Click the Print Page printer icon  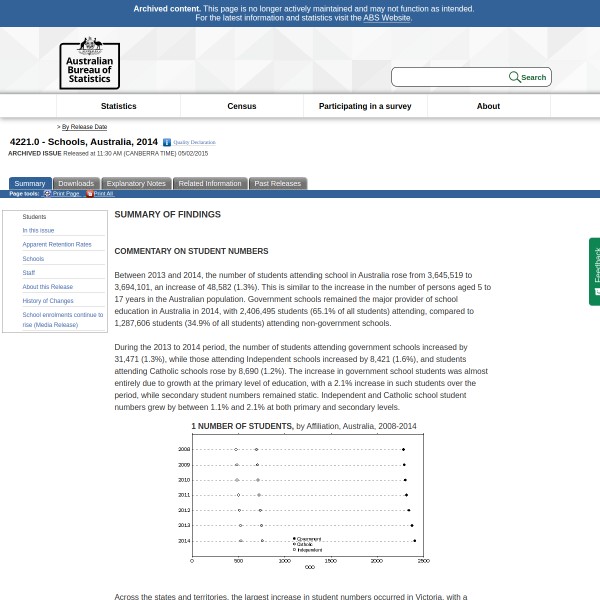tap(47, 194)
